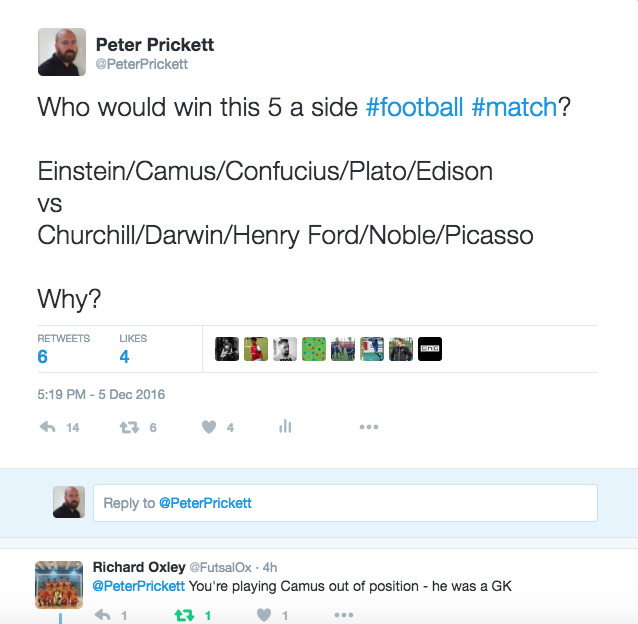Reply to Richard Oxley's tweet

[x=102, y=615]
